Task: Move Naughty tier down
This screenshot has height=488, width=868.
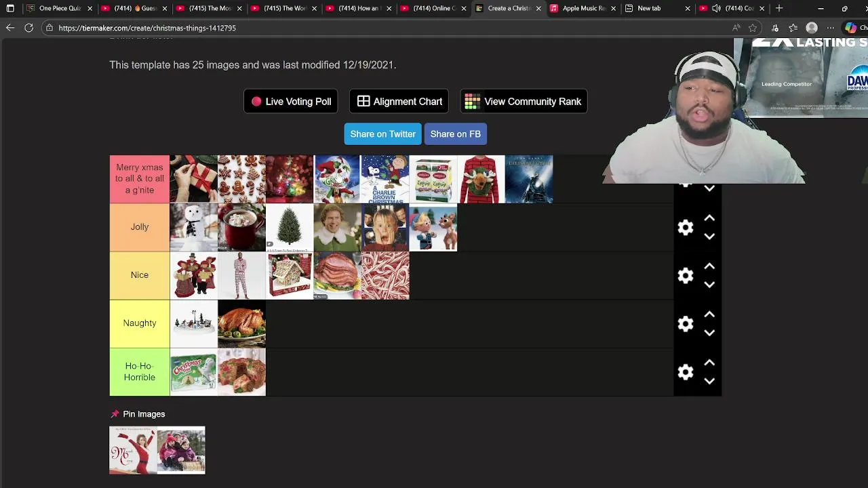Action: 709,333
